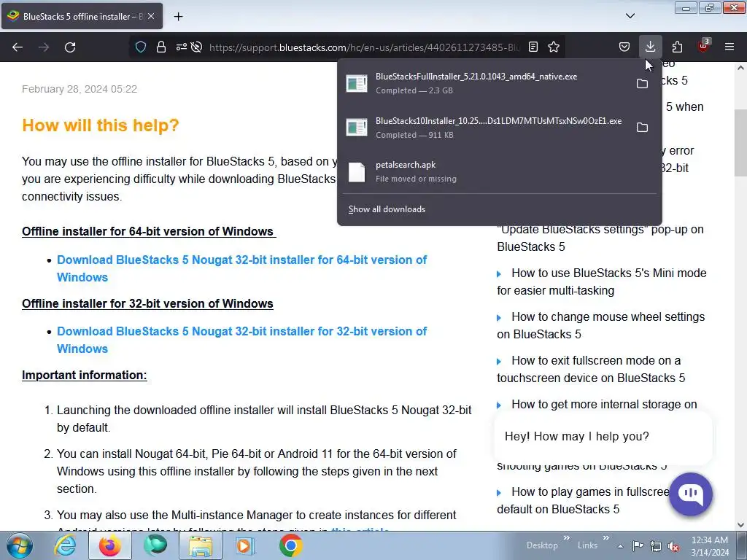Screen dimensions: 747x560
Task: Open How to play games in fullscreen article
Action: click(x=582, y=500)
